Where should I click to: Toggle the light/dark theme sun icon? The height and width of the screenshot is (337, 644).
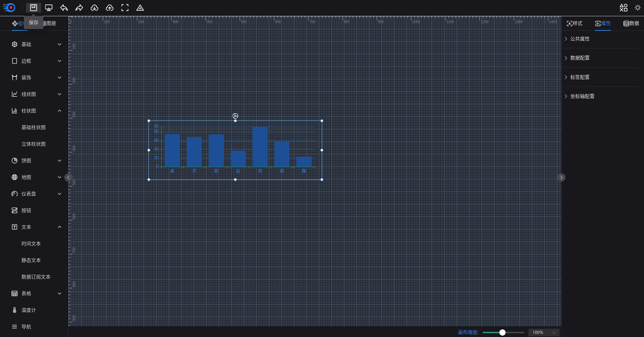637,8
